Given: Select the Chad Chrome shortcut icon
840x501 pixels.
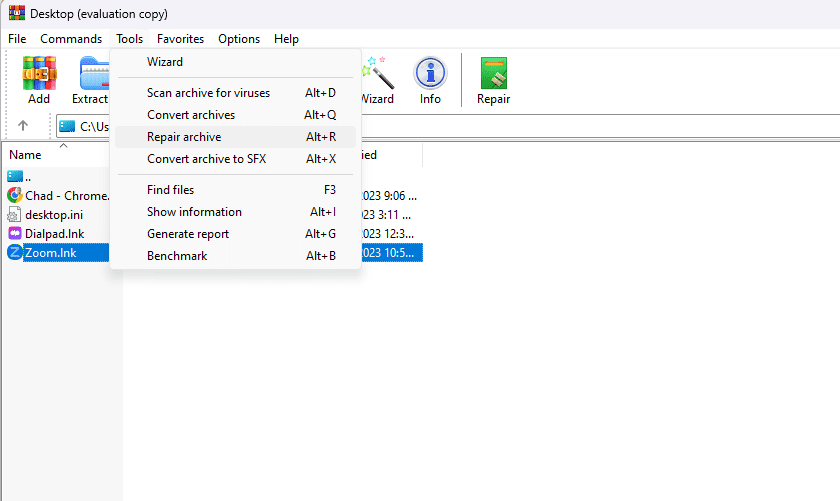Looking at the screenshot, I should 15,196.
